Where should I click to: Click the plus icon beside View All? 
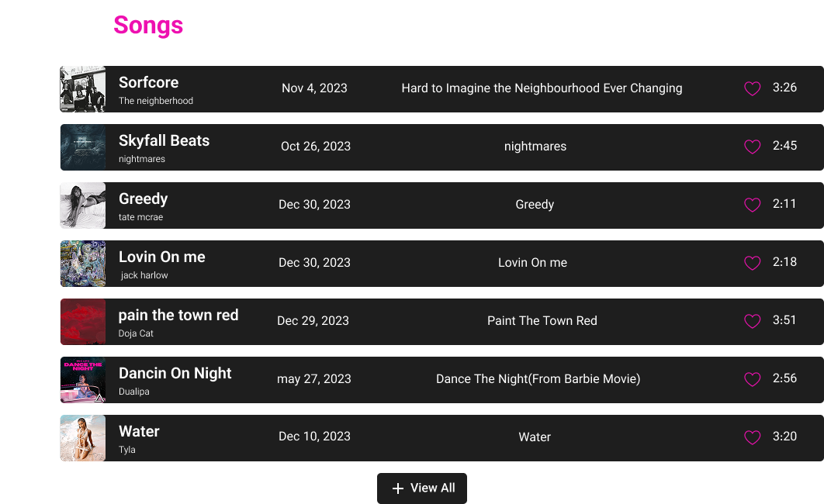[398, 488]
